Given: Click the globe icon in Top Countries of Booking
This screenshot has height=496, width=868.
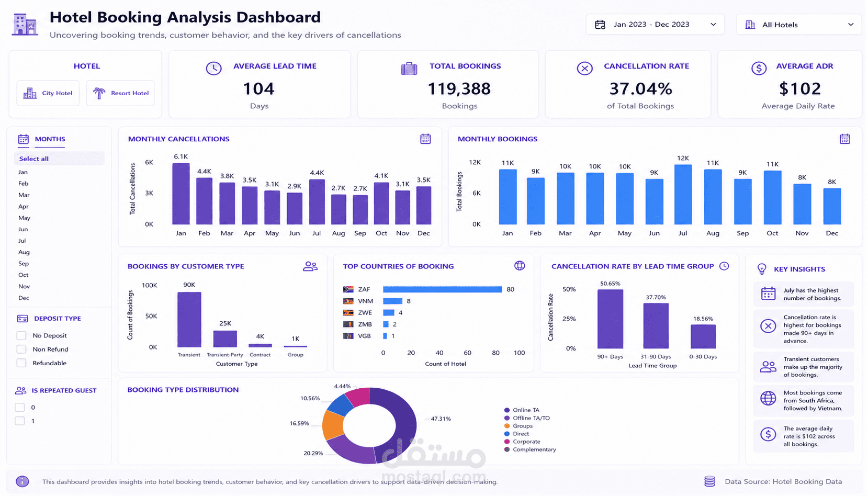Looking at the screenshot, I should pyautogui.click(x=520, y=266).
